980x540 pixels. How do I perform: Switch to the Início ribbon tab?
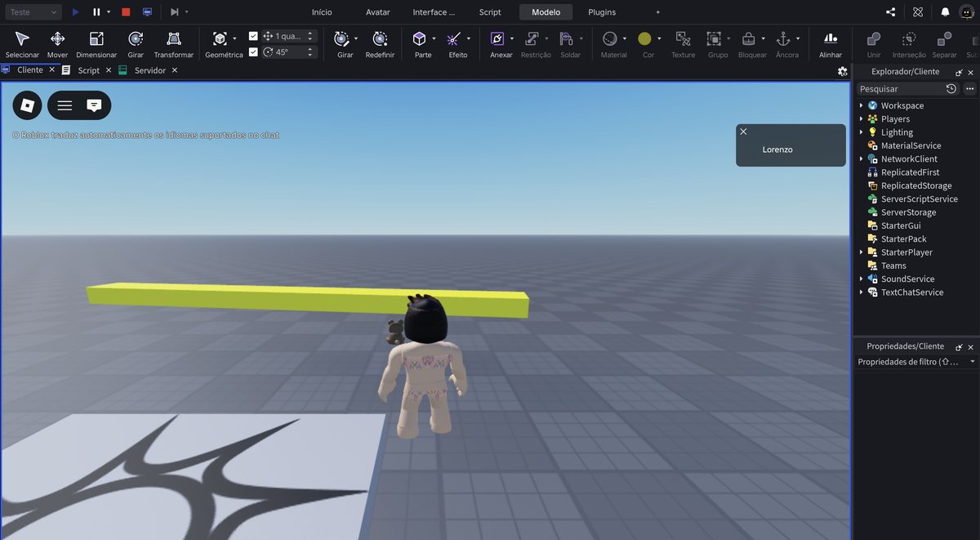pos(322,12)
